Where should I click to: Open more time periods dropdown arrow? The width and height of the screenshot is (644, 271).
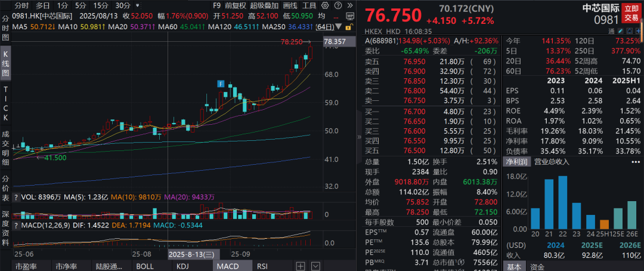point(137,6)
